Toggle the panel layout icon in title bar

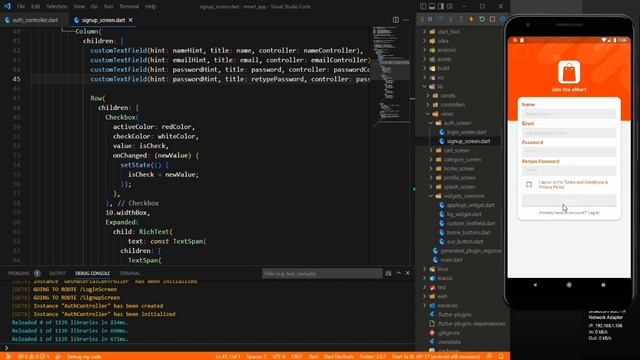click(432, 6)
